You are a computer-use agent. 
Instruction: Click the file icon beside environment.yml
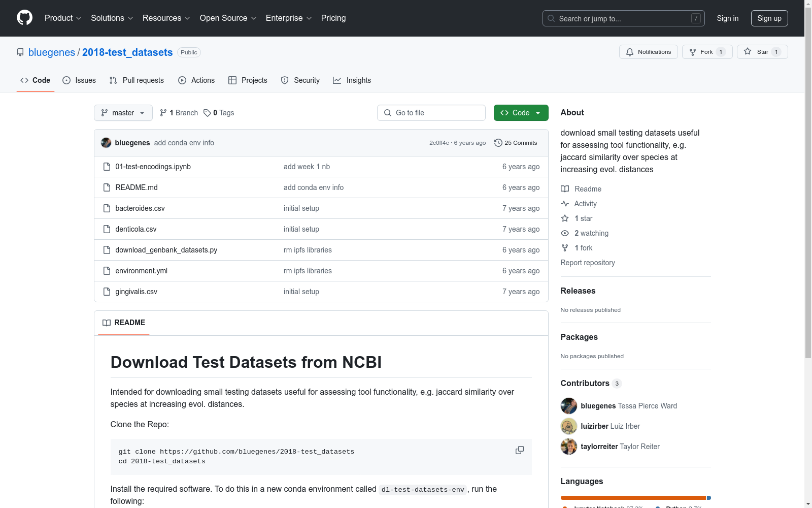107,271
